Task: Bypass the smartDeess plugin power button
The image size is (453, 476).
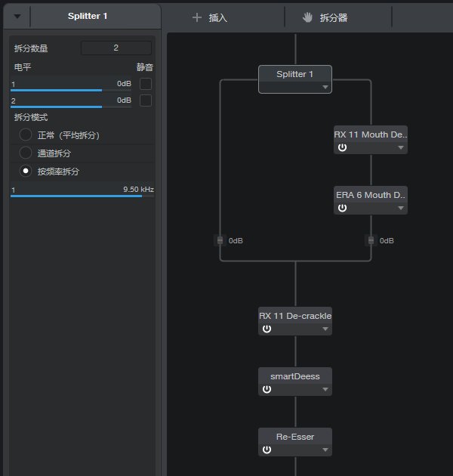Action: point(267,389)
